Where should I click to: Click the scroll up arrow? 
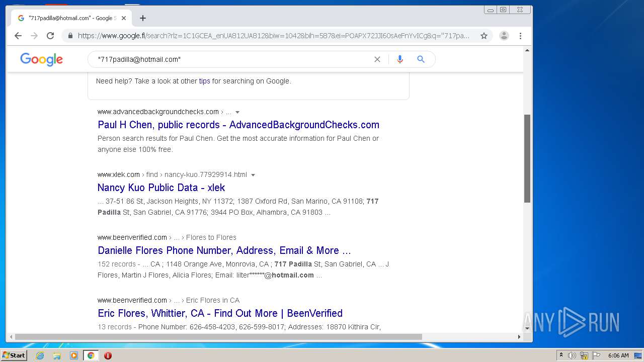527,50
